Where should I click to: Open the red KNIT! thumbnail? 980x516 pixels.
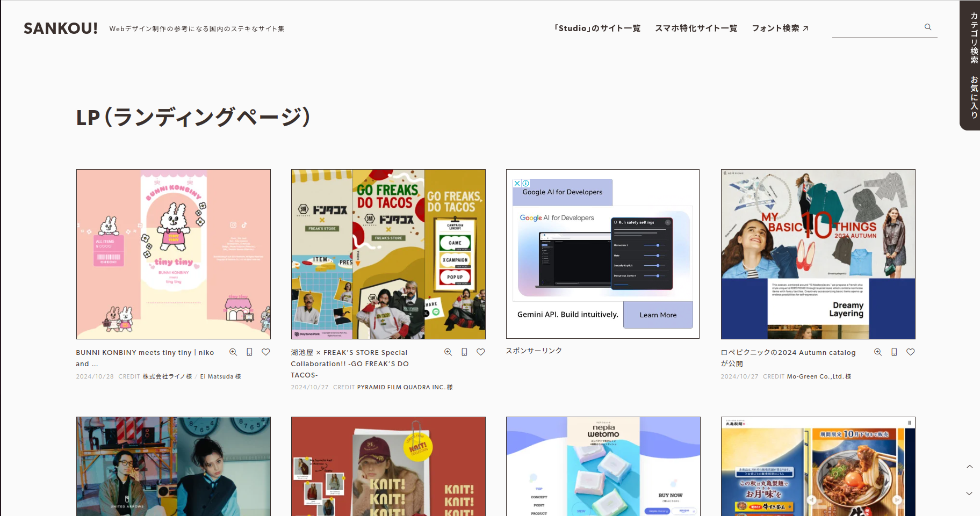(x=388, y=467)
